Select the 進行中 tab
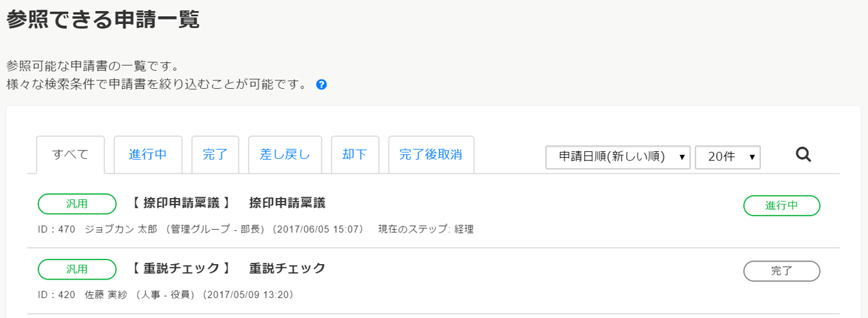 148,154
